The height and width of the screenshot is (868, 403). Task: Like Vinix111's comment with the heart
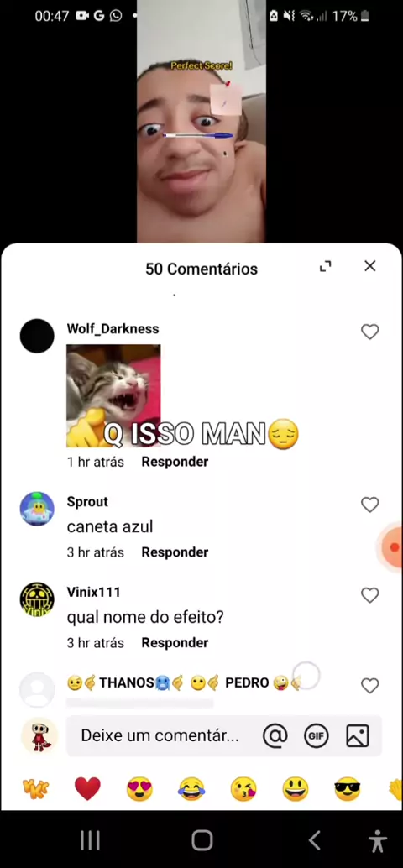(369, 595)
